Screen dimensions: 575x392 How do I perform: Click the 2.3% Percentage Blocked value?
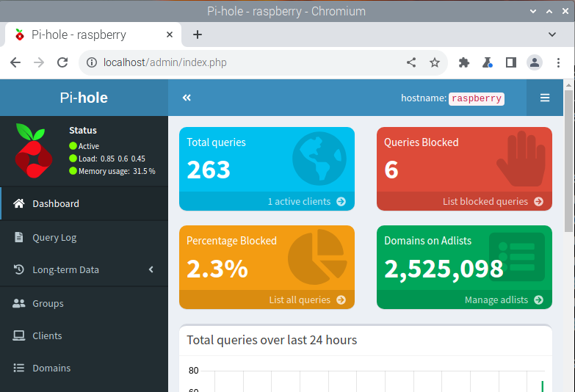click(x=217, y=269)
